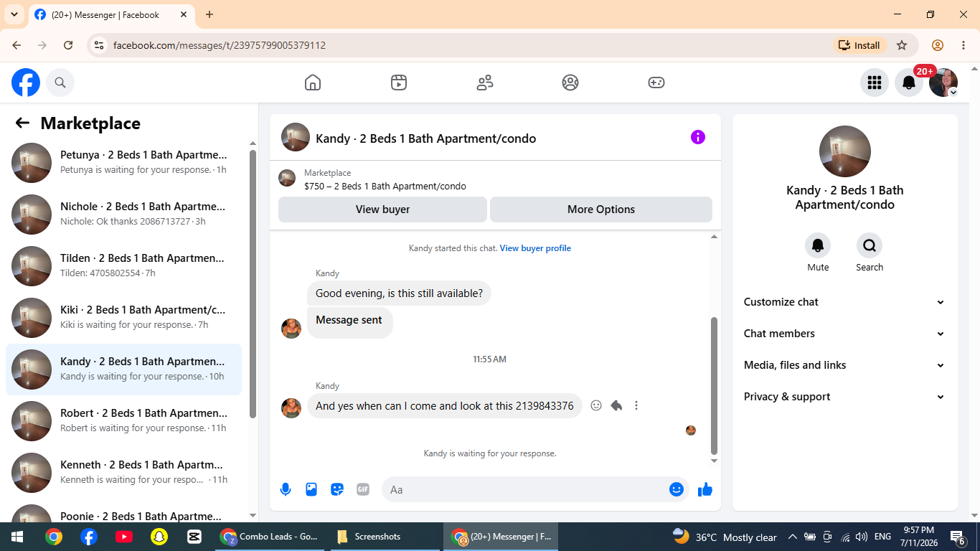Click the conversation list scrollbar
Image resolution: width=980 pixels, height=551 pixels.
(253, 283)
